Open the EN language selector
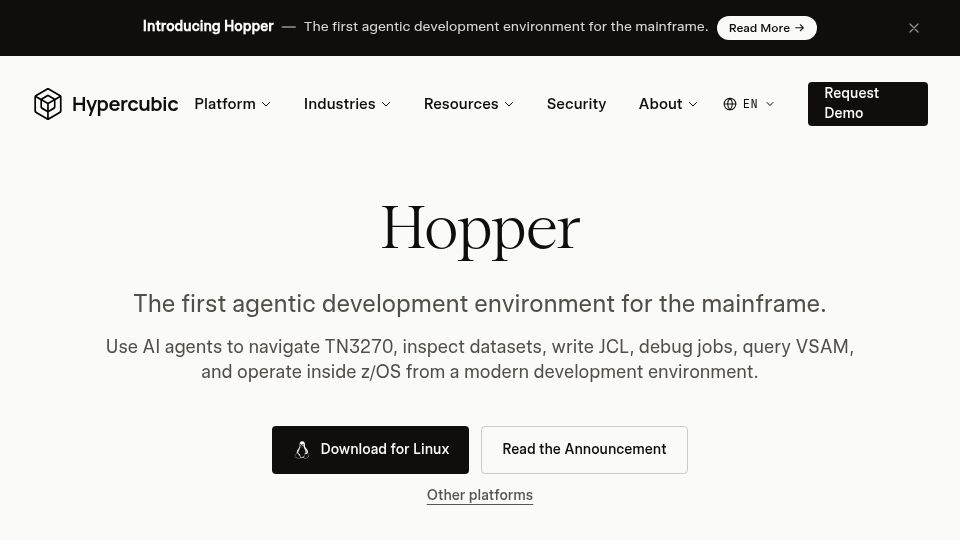Viewport: 960px width, 540px height. (749, 104)
